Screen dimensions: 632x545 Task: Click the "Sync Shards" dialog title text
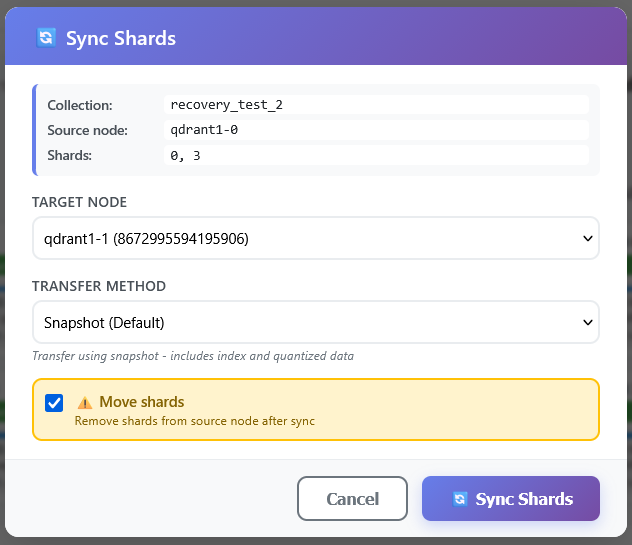tap(120, 39)
